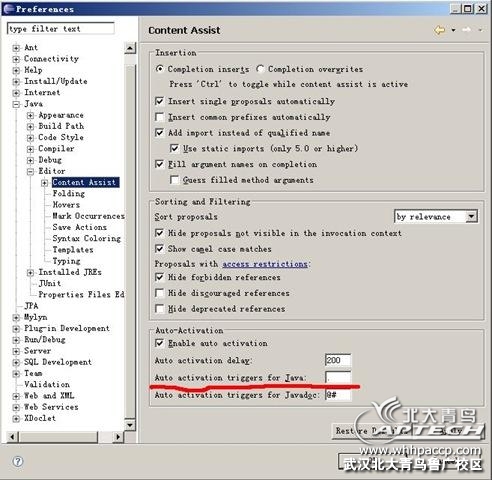Click the tree scroll down arrow

(130, 425)
